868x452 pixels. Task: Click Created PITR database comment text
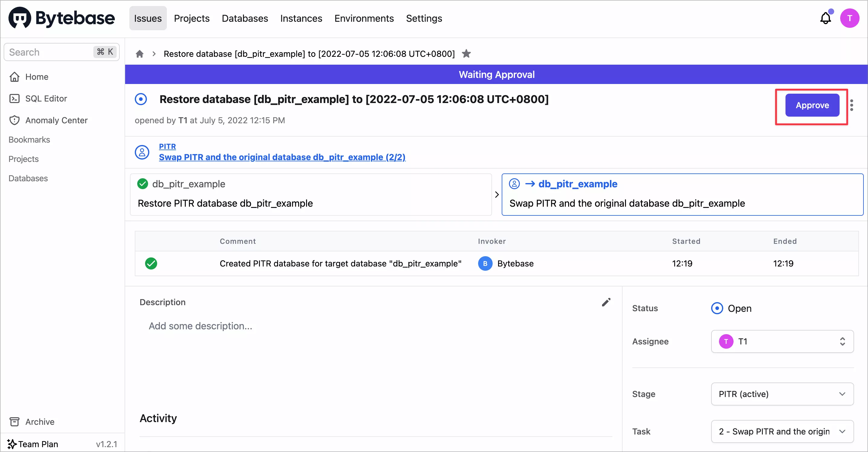(x=341, y=263)
